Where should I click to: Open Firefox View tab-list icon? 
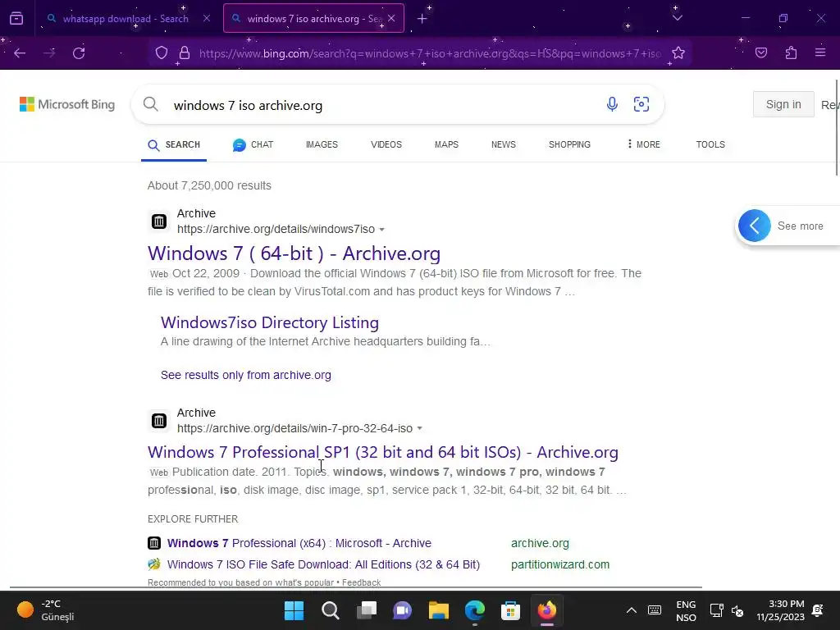(16, 18)
